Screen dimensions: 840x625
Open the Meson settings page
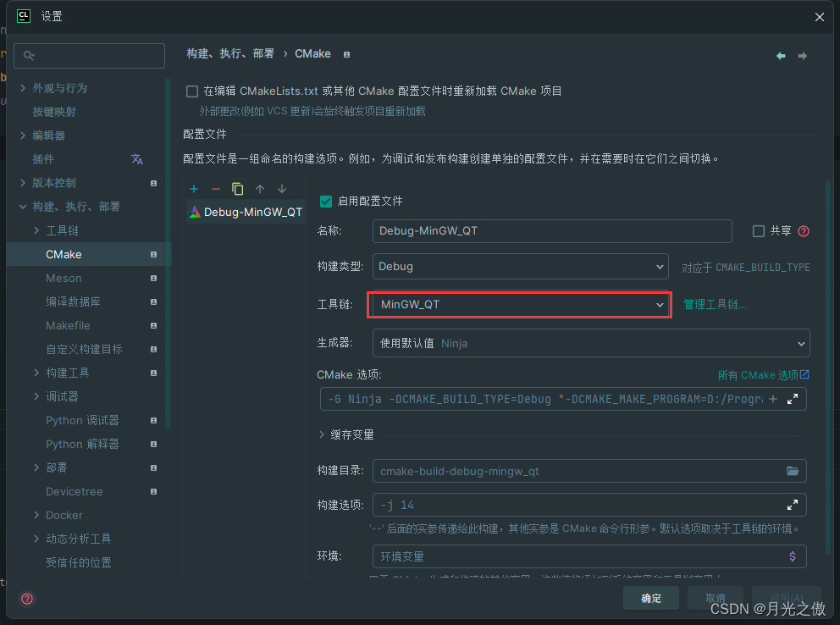click(64, 277)
